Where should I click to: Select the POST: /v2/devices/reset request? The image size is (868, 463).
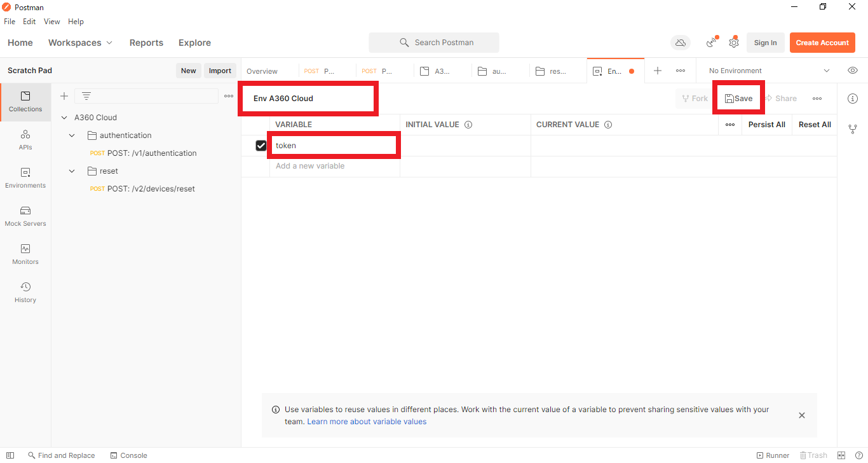click(x=151, y=189)
